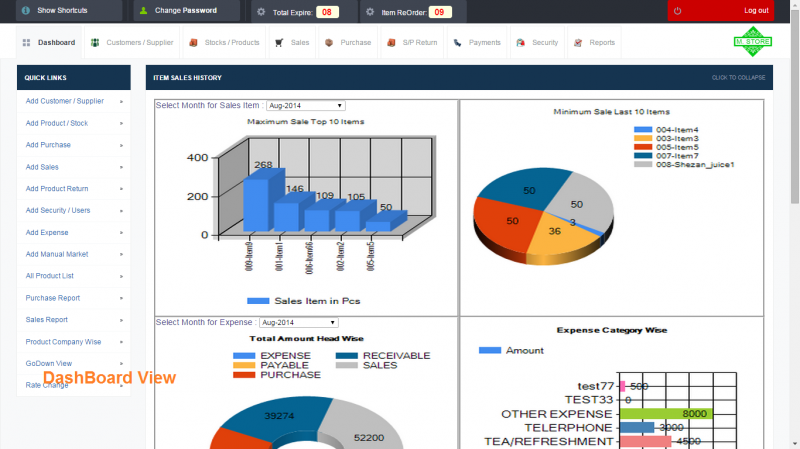Open the Dashboard tab
This screenshot has width=800, height=449.
point(49,42)
